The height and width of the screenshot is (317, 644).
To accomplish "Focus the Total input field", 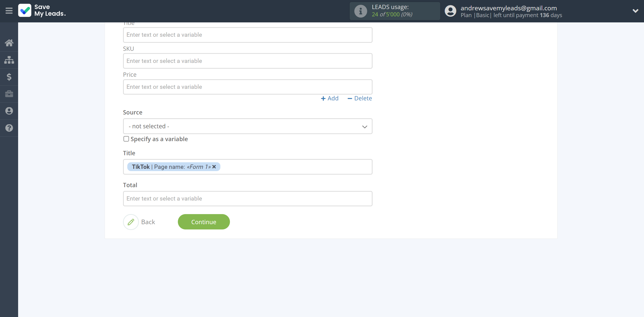I will [248, 199].
